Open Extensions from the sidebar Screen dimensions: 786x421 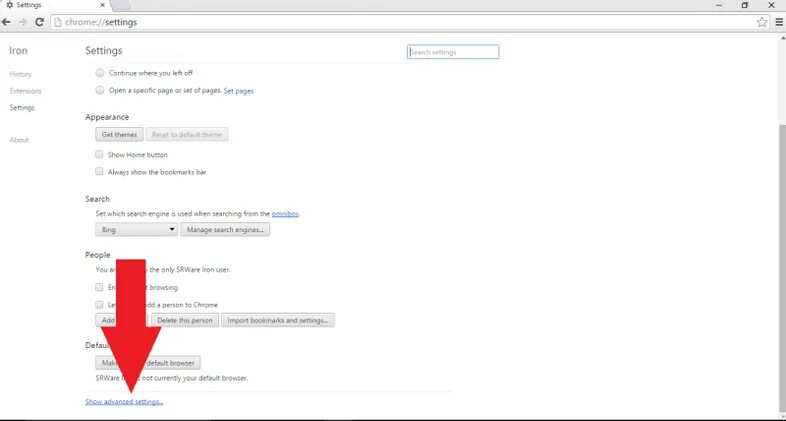pyautogui.click(x=26, y=91)
